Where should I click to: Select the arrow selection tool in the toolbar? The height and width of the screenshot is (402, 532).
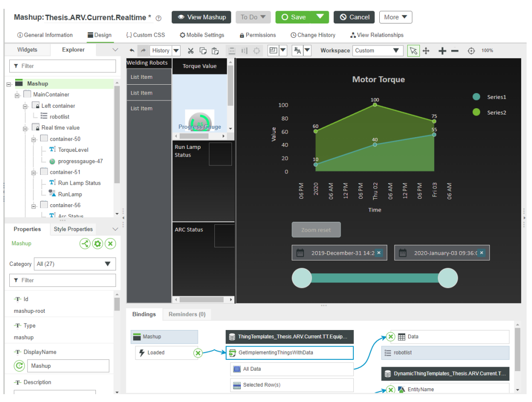point(414,50)
